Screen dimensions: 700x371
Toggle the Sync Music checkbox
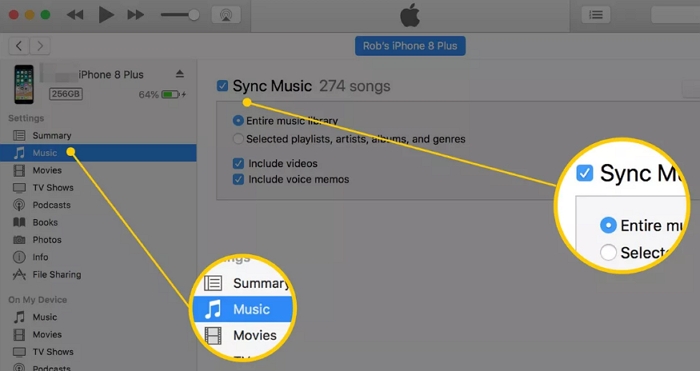click(x=222, y=86)
